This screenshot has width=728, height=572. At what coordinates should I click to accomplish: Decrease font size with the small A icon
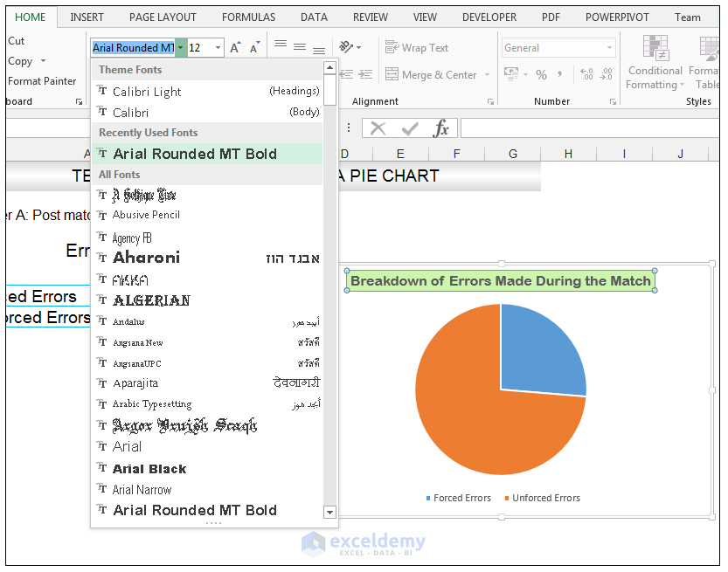pyautogui.click(x=255, y=47)
